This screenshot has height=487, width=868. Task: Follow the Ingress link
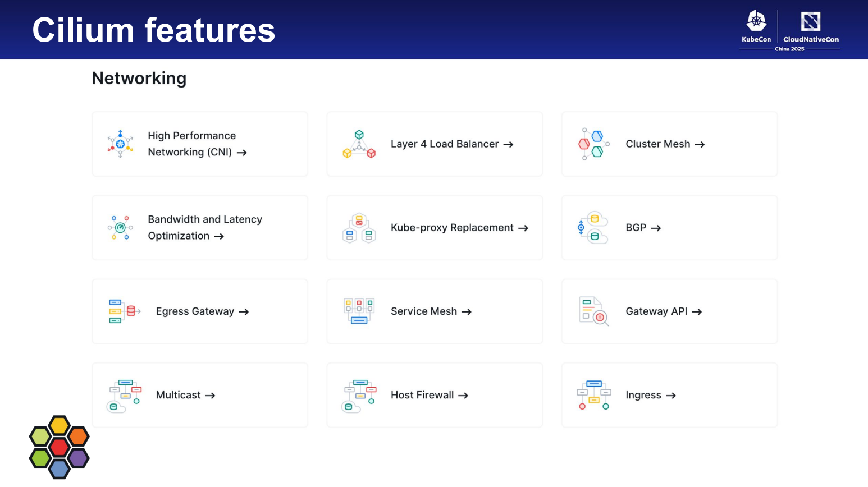coord(651,396)
